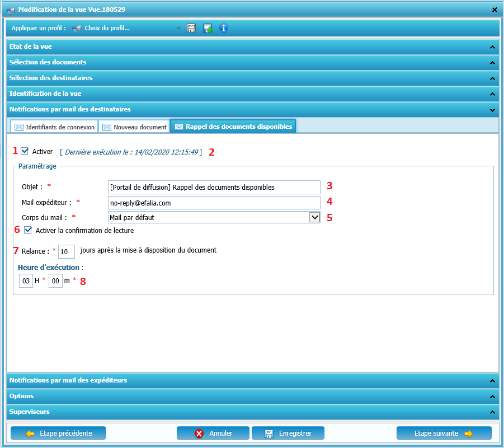Click the right arrow icon on Etape suivante
The height and width of the screenshot is (448, 504).
click(468, 433)
